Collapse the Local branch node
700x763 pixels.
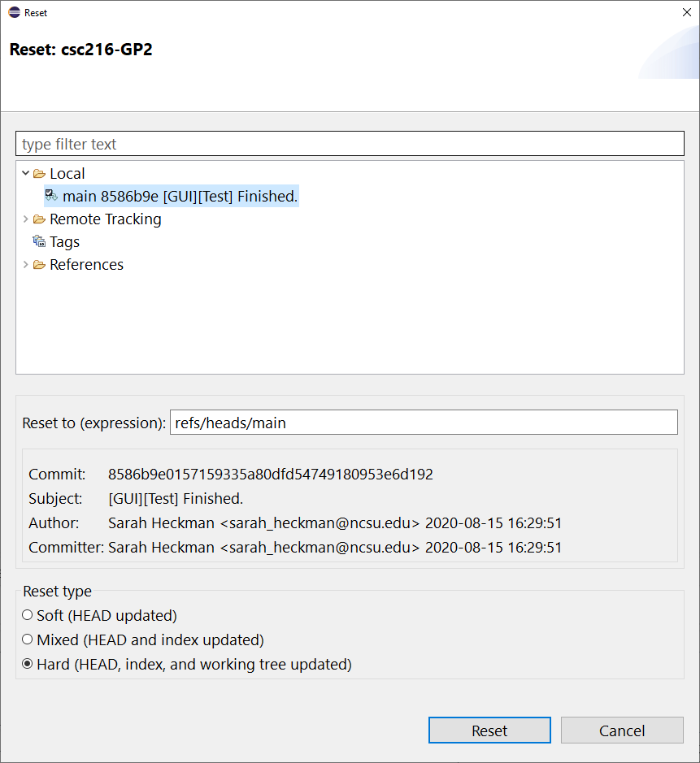(25, 173)
